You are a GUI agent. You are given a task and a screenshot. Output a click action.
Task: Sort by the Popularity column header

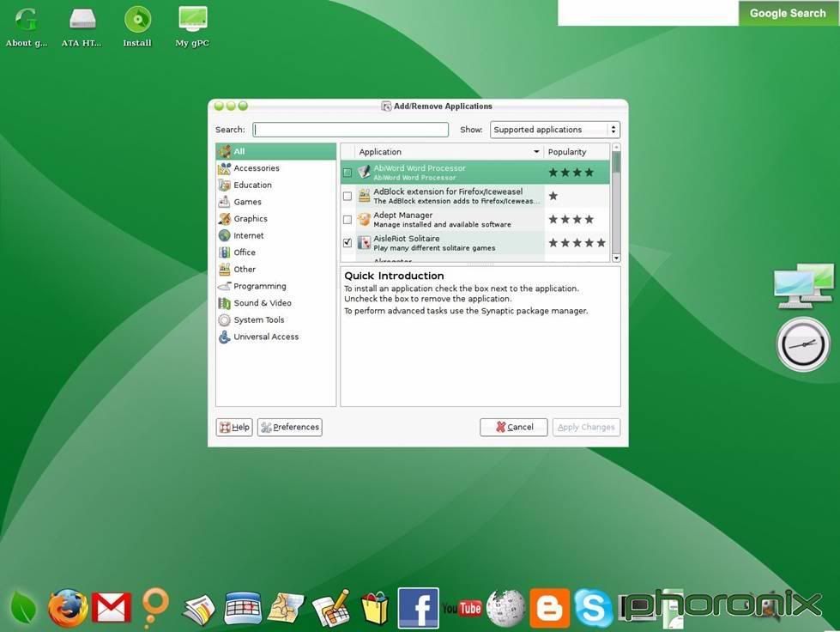577,152
